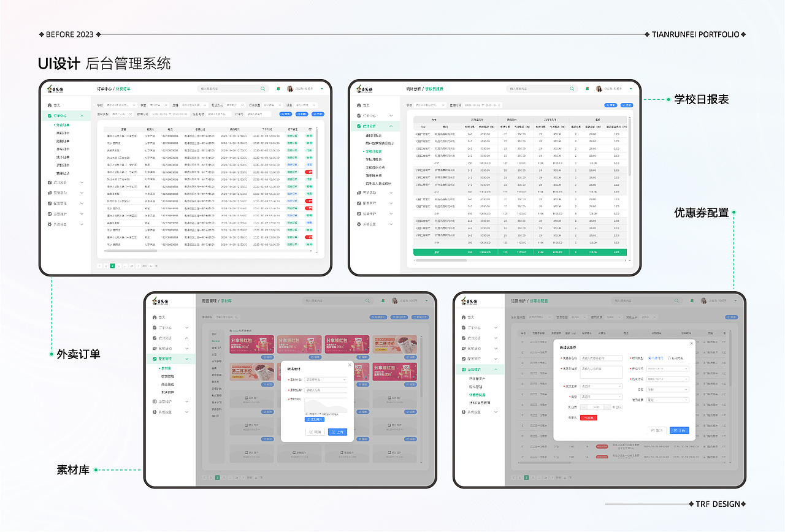Click the blue submit button in the coupon dialog
The height and width of the screenshot is (532, 785).
(x=680, y=430)
